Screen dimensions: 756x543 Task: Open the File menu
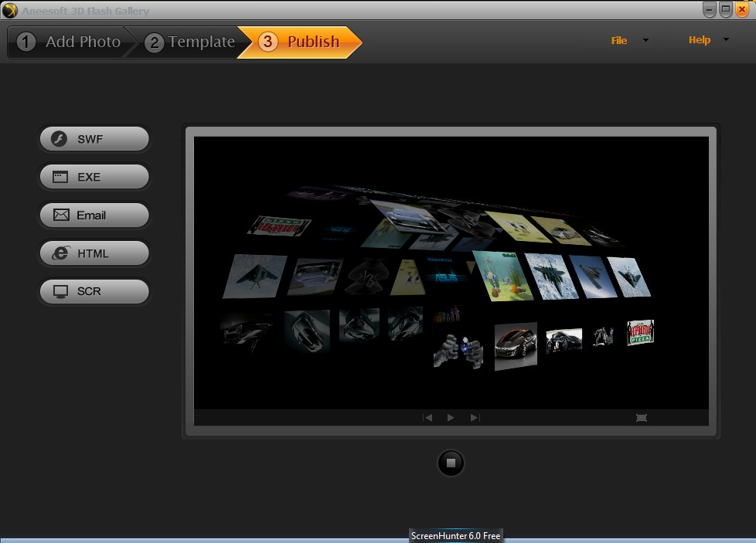tap(619, 40)
